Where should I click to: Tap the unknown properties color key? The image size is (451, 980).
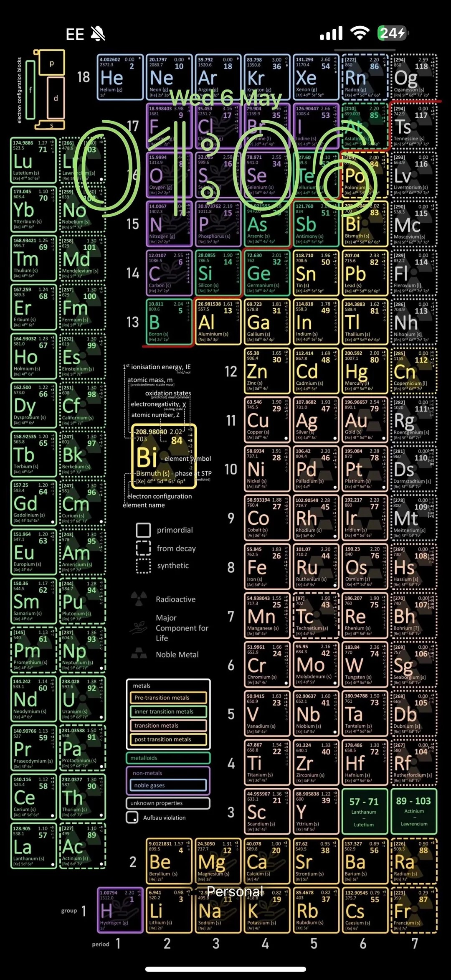point(168,803)
